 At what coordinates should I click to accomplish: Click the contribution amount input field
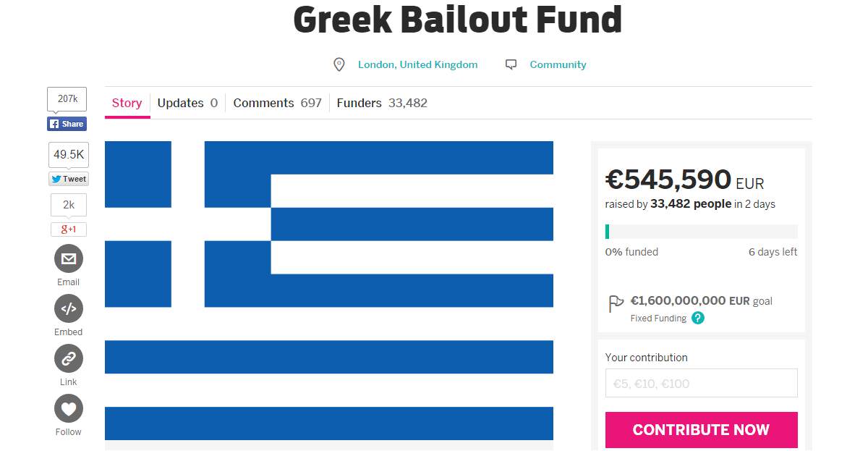pos(701,384)
